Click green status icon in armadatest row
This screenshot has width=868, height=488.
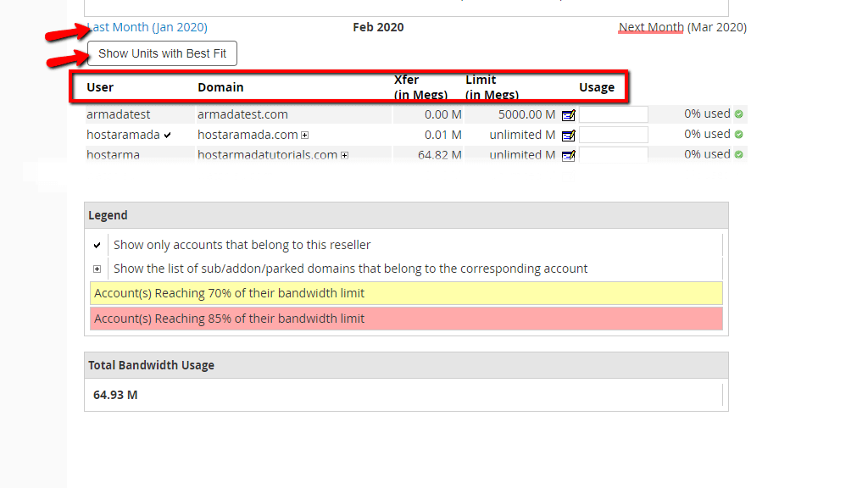738,114
